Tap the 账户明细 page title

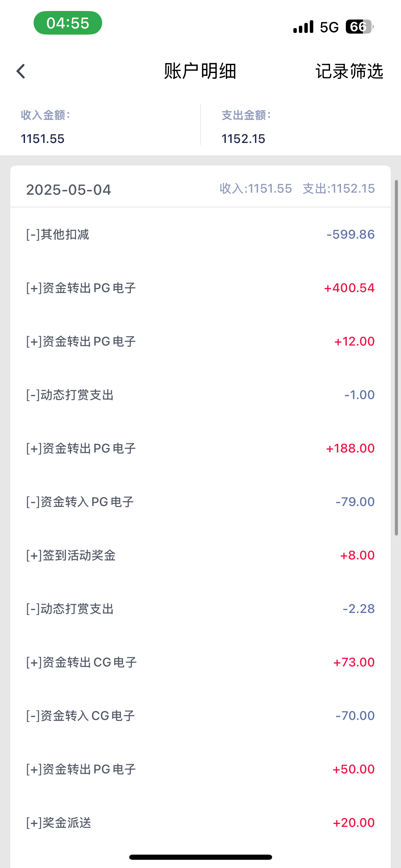coord(200,71)
